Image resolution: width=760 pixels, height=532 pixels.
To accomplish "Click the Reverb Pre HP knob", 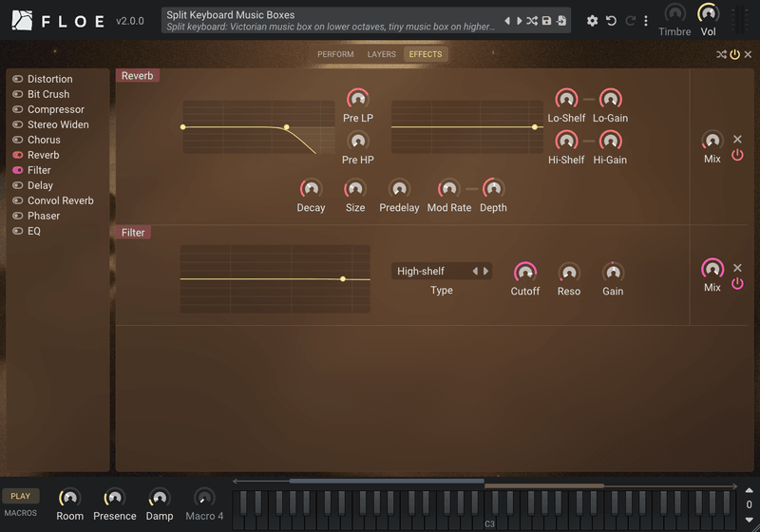I will (358, 141).
